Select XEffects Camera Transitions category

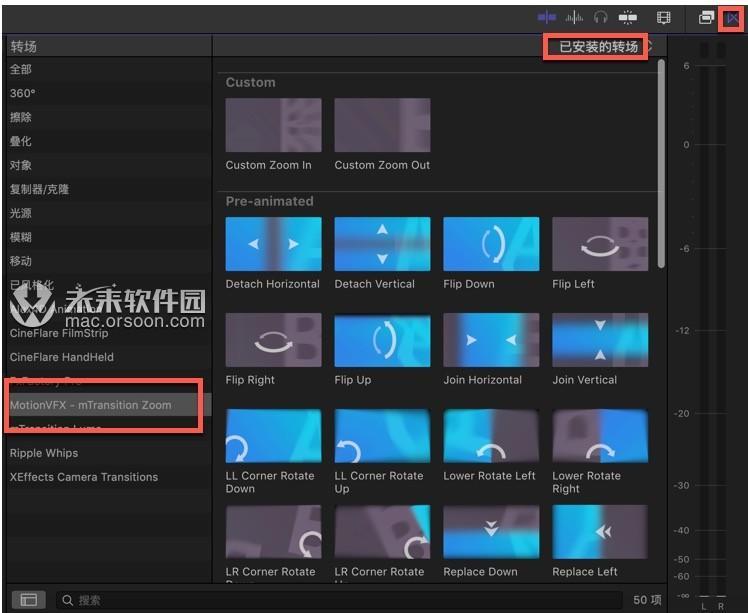click(x=109, y=477)
